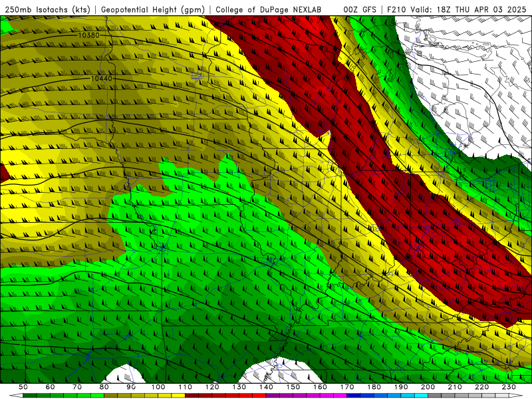Click the 170 kts colorbar tick label
The image size is (532, 399).
click(x=347, y=387)
